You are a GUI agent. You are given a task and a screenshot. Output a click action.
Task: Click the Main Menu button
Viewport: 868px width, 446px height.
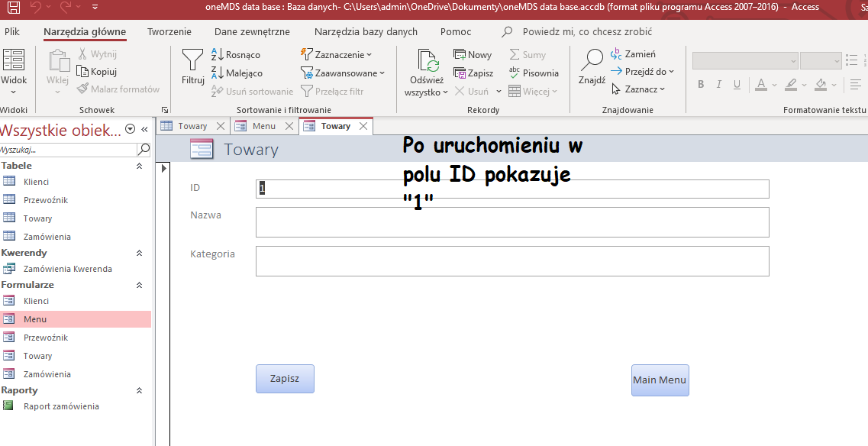tap(660, 380)
